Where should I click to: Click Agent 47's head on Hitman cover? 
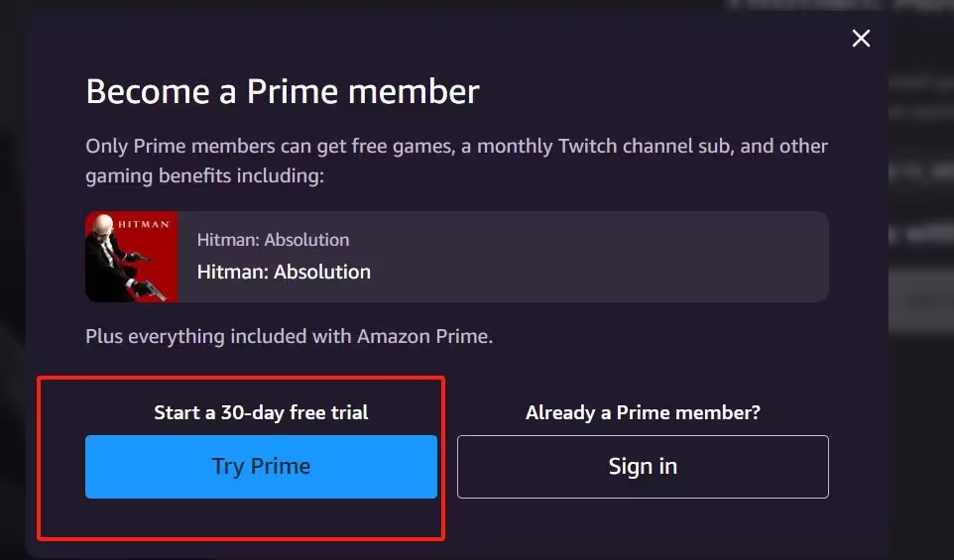103,224
